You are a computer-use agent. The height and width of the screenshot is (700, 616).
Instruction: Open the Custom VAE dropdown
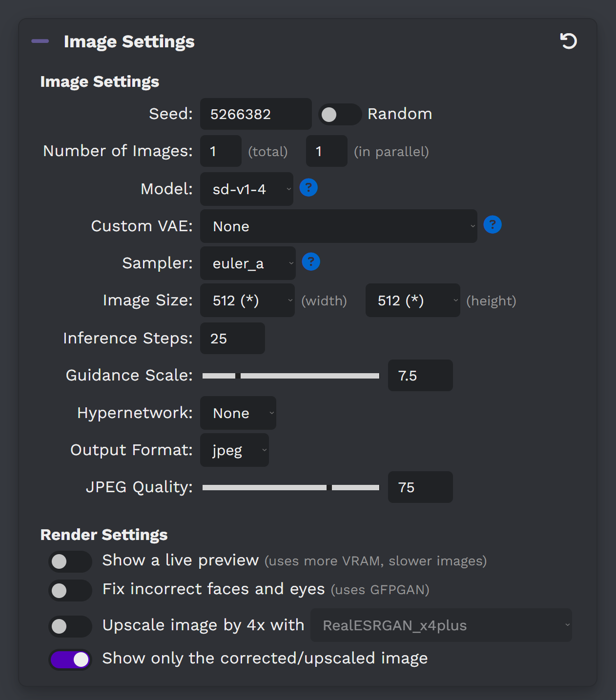click(338, 226)
